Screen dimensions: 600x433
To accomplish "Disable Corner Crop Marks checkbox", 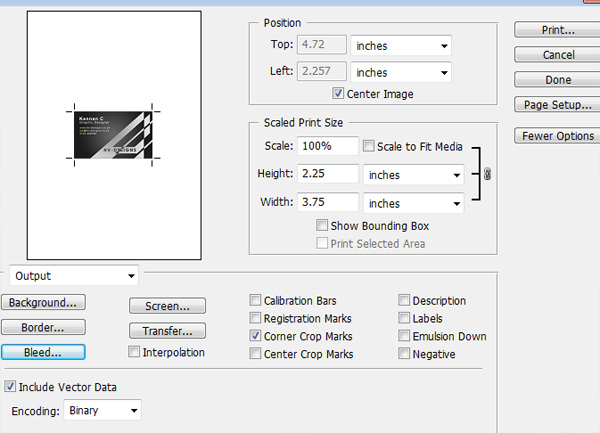I will (255, 336).
